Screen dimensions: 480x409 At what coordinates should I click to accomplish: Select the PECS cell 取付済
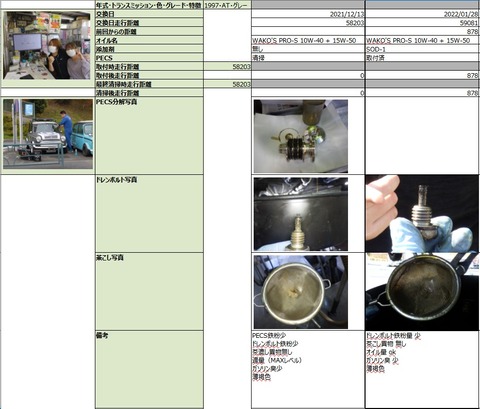coord(422,58)
